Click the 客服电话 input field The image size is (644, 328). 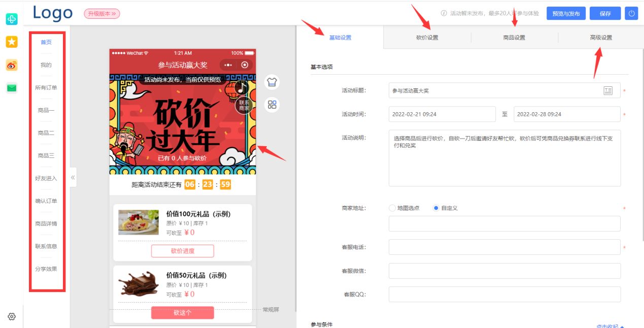point(504,247)
